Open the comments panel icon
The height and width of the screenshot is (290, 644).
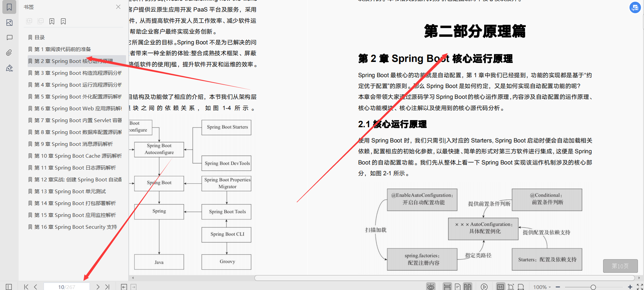click(x=9, y=38)
